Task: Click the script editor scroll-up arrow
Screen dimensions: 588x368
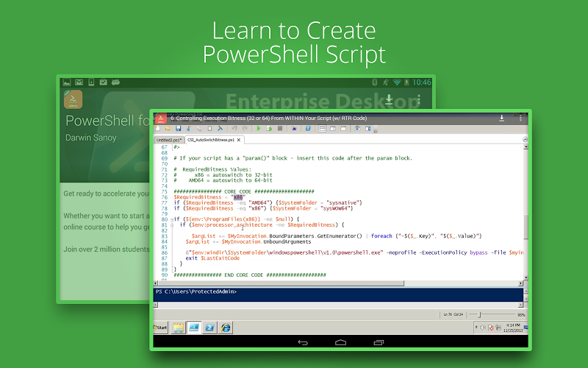Action: (x=526, y=146)
